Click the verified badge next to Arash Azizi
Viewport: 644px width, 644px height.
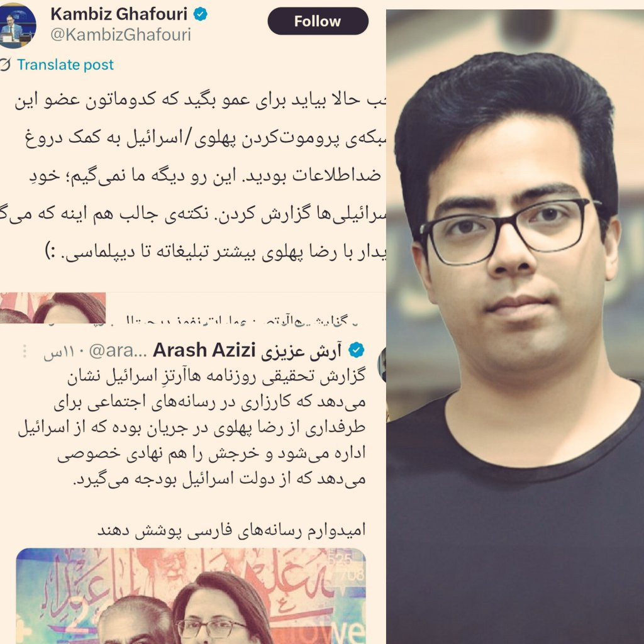click(x=356, y=350)
